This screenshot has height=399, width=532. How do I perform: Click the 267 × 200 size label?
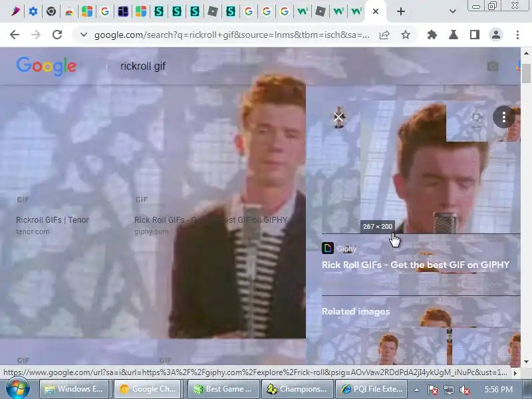point(377,226)
